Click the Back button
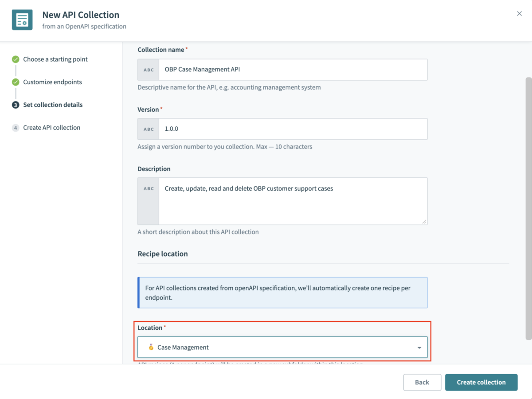The height and width of the screenshot is (399, 532). (422, 382)
